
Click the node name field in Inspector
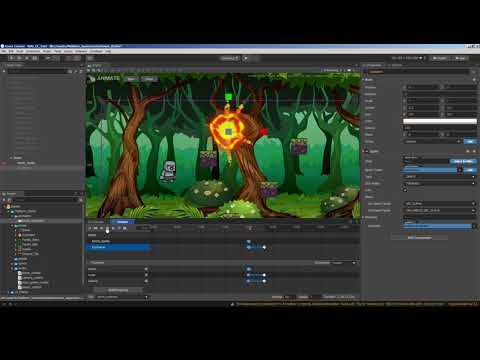(418, 72)
